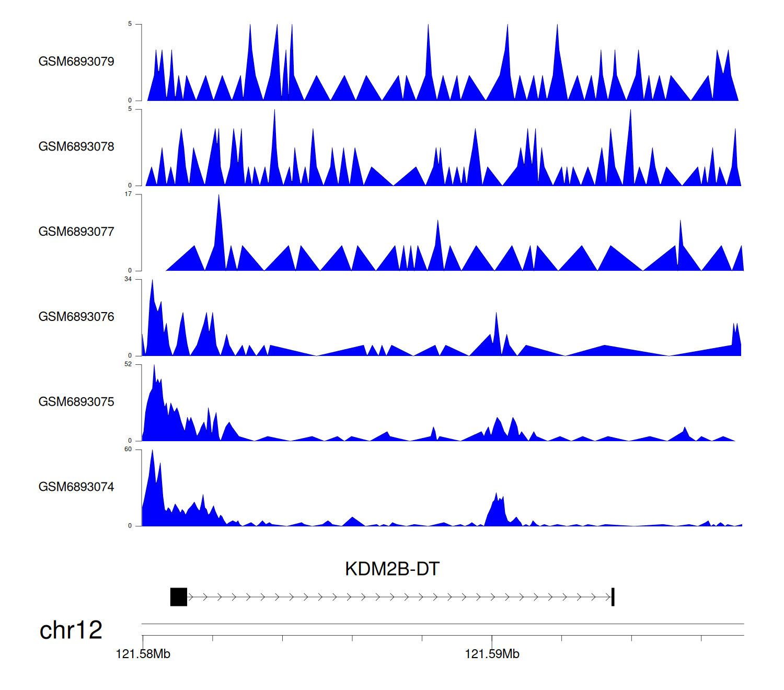This screenshot has height=690, width=784.
Task: Click the KDM2B-DT gene name
Action: pos(392,569)
